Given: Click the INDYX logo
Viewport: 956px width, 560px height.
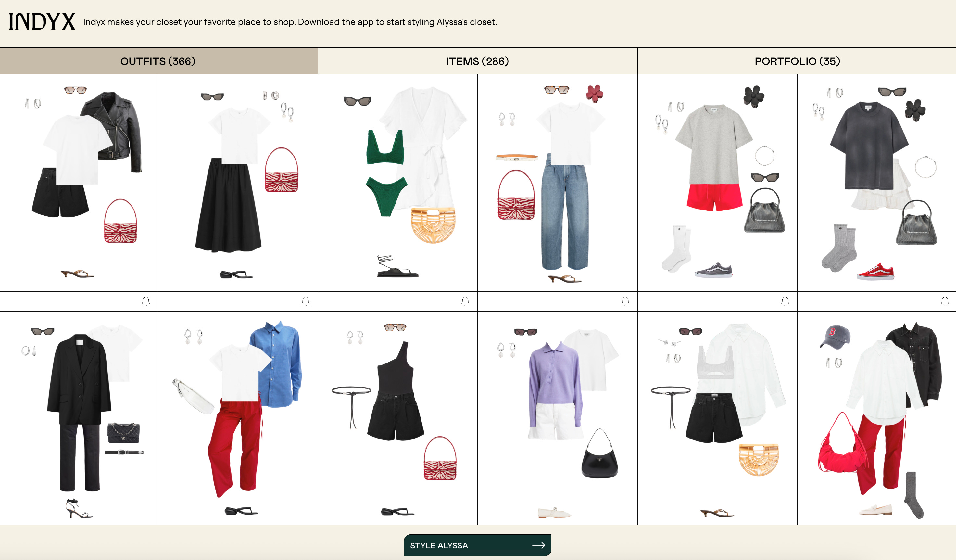Looking at the screenshot, I should (x=42, y=22).
